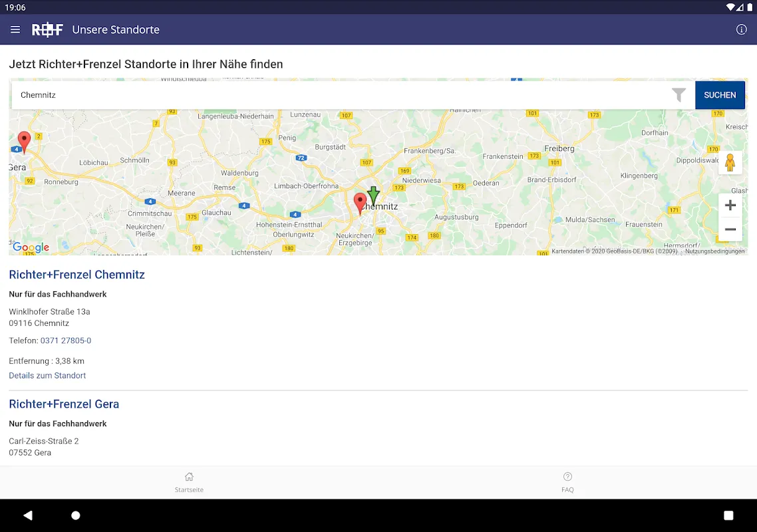Open the FAQ tab
757x532 pixels.
pos(568,482)
